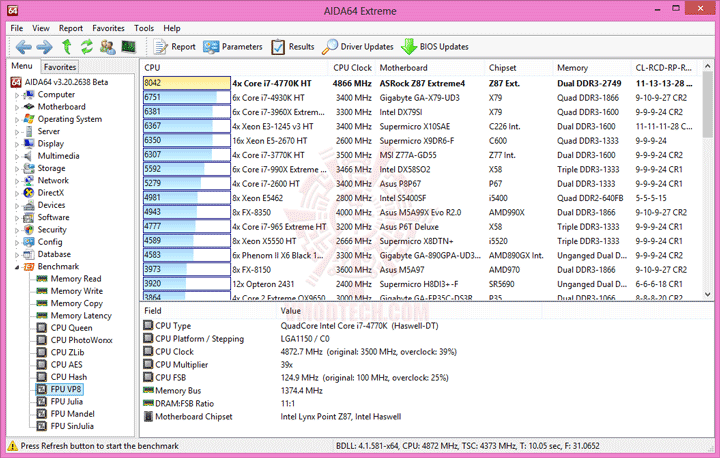This screenshot has height=458, width=720.
Task: Open the Report toolbar button
Action: pos(174,47)
